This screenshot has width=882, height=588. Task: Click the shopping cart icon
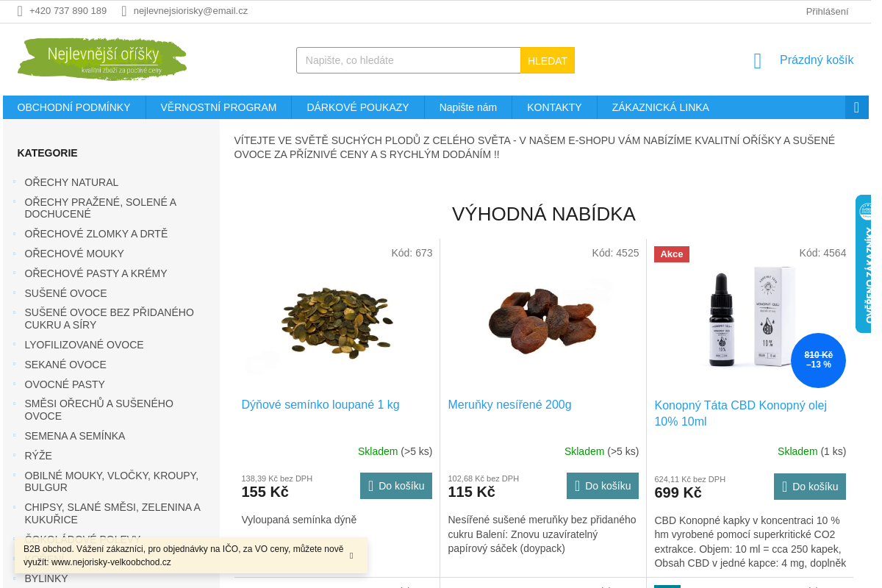click(x=758, y=61)
